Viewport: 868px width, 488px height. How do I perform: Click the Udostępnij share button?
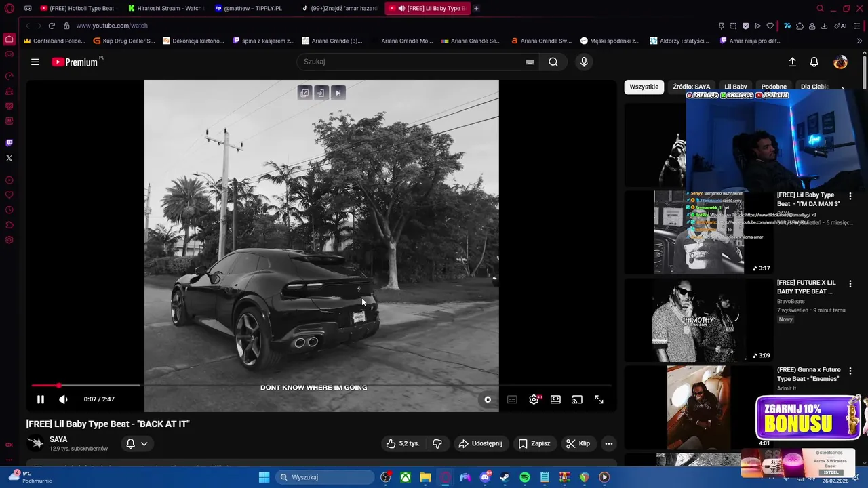pos(480,443)
